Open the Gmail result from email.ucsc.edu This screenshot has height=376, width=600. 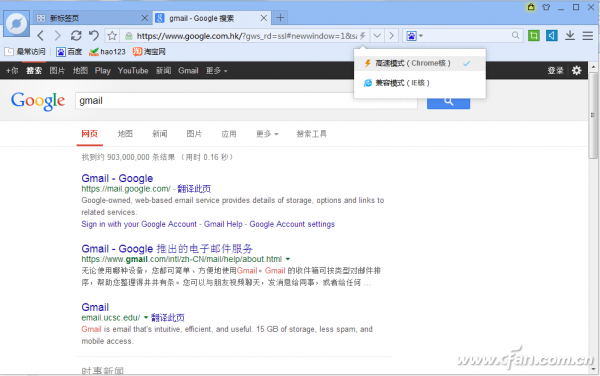95,307
